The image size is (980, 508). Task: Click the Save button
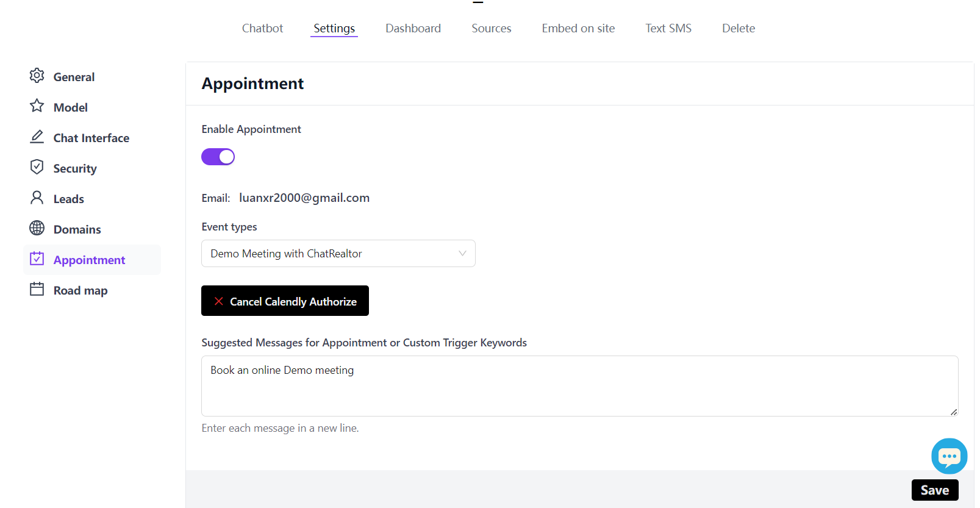[x=934, y=490]
